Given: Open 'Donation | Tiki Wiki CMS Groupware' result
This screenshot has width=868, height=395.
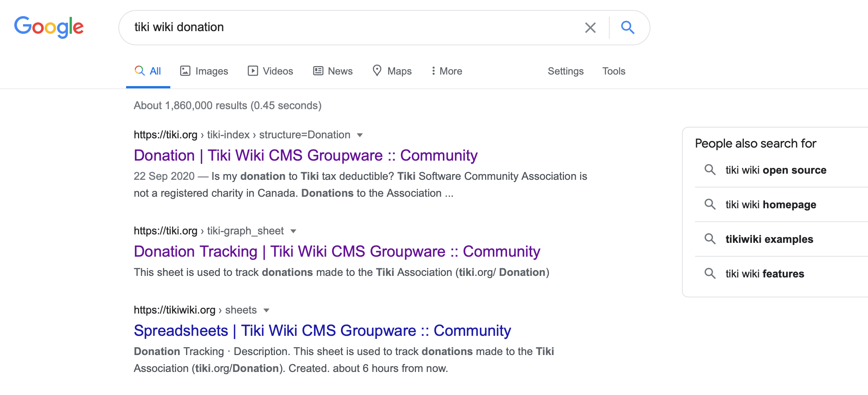Looking at the screenshot, I should [x=306, y=156].
